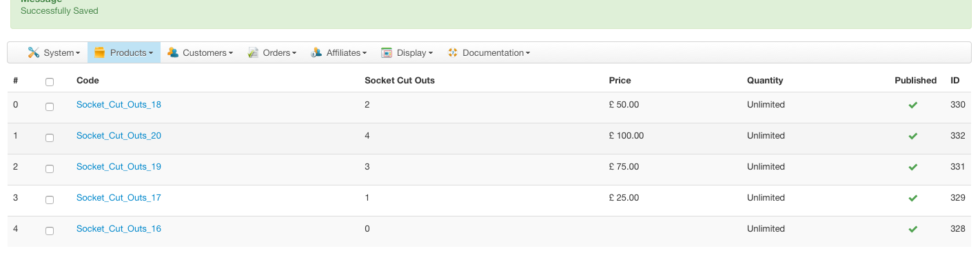The image size is (980, 262).
Task: Click the Display window icon
Action: coord(387,52)
